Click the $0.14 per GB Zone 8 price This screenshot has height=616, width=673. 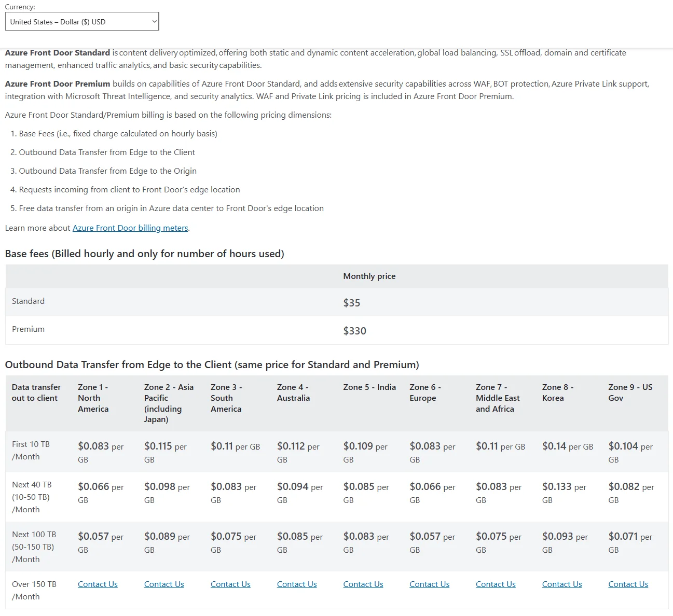tap(568, 446)
